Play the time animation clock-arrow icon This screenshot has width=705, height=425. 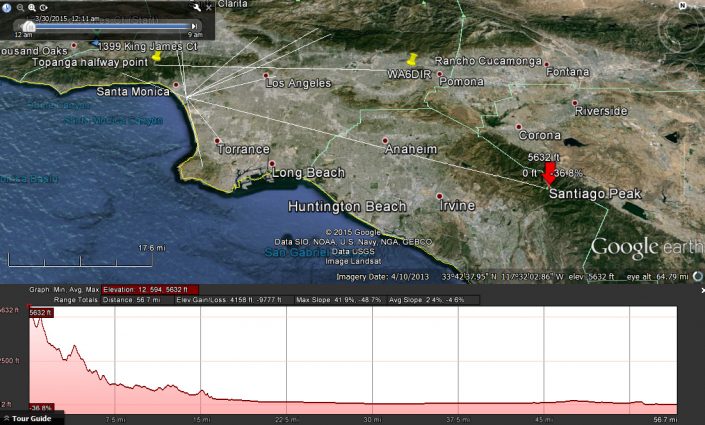(x=44, y=8)
